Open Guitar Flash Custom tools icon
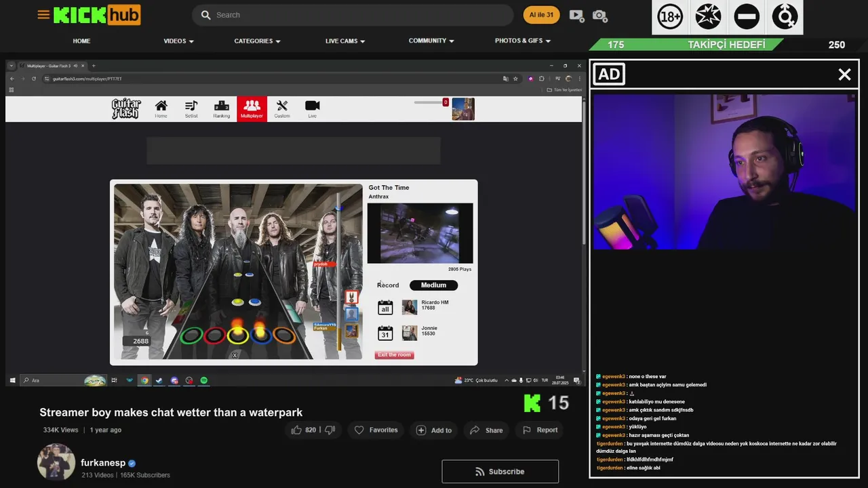The image size is (868, 488). 282,108
